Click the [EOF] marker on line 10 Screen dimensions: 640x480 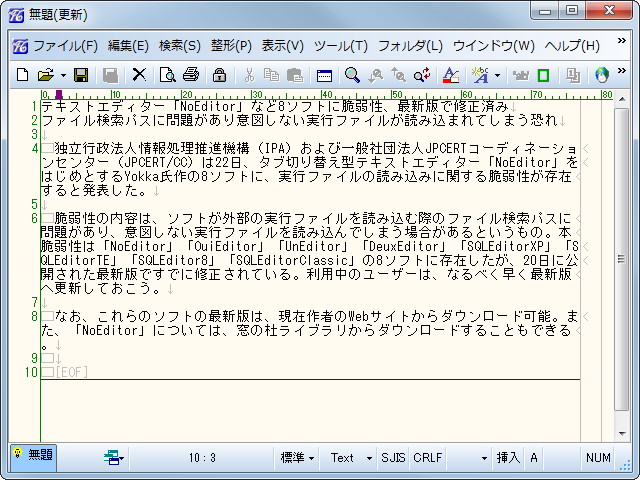[x=71, y=372]
